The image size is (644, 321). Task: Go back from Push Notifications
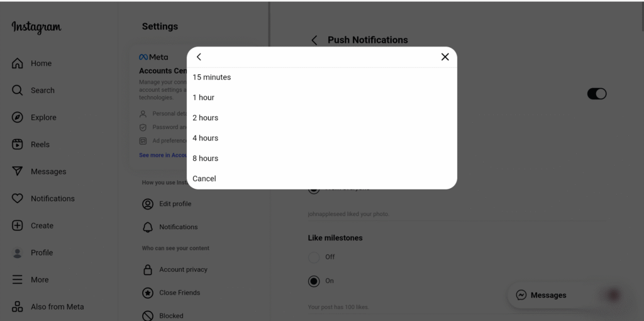click(314, 40)
